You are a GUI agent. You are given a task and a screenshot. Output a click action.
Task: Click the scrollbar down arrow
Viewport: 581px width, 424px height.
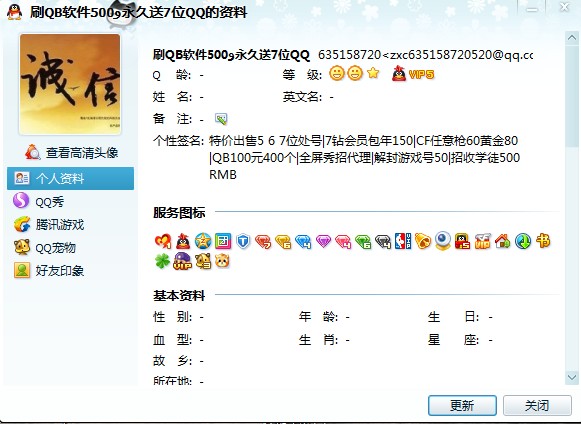[x=572, y=378]
